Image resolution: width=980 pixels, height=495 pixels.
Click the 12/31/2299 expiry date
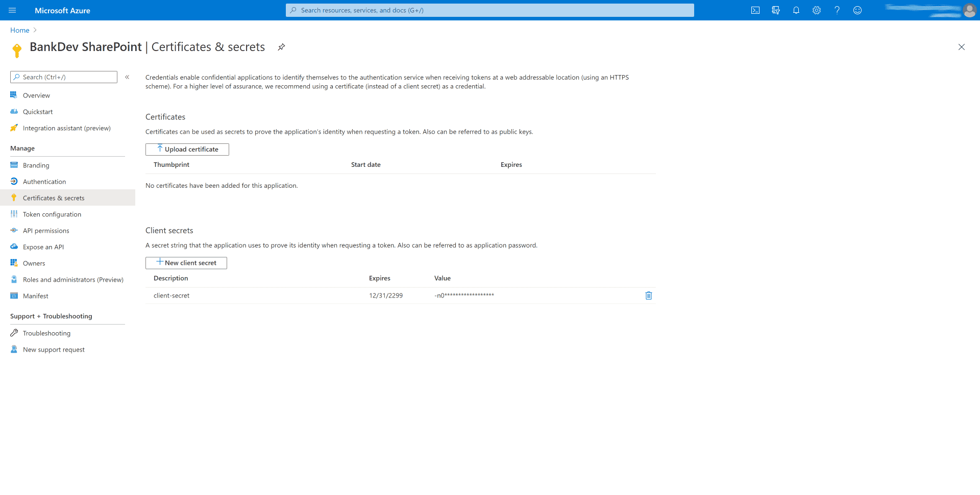tap(386, 295)
